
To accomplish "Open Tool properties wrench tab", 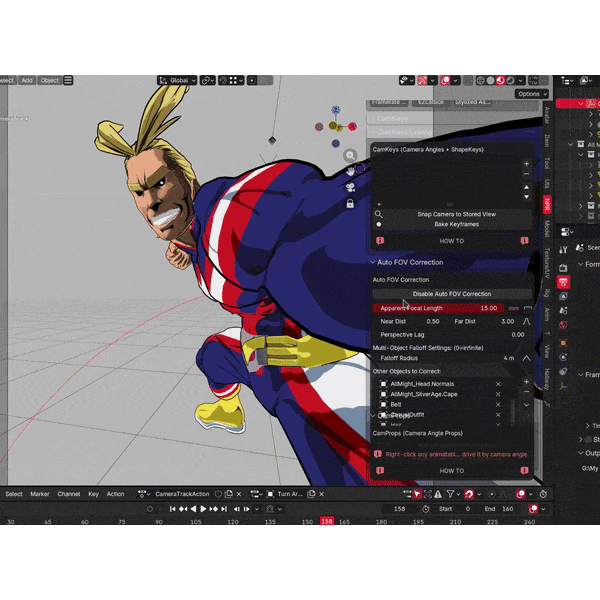I will pos(563,250).
